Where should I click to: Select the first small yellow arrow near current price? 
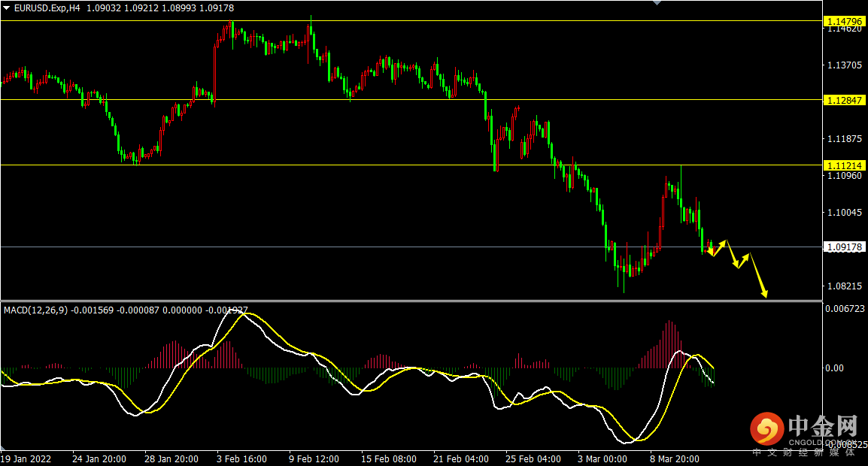click(710, 251)
